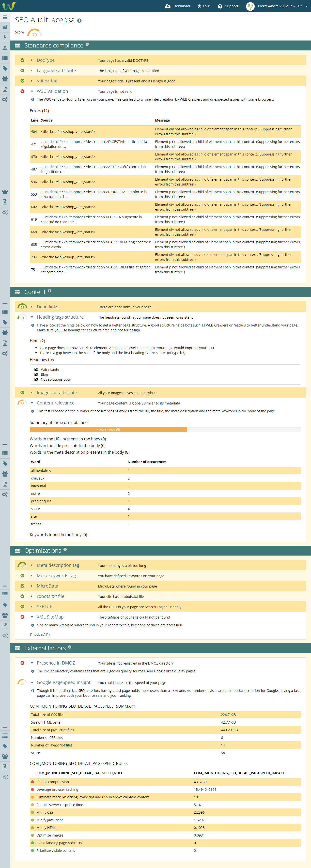Click the Dead links gauge showing 98
The image size is (311, 868).
22,306
